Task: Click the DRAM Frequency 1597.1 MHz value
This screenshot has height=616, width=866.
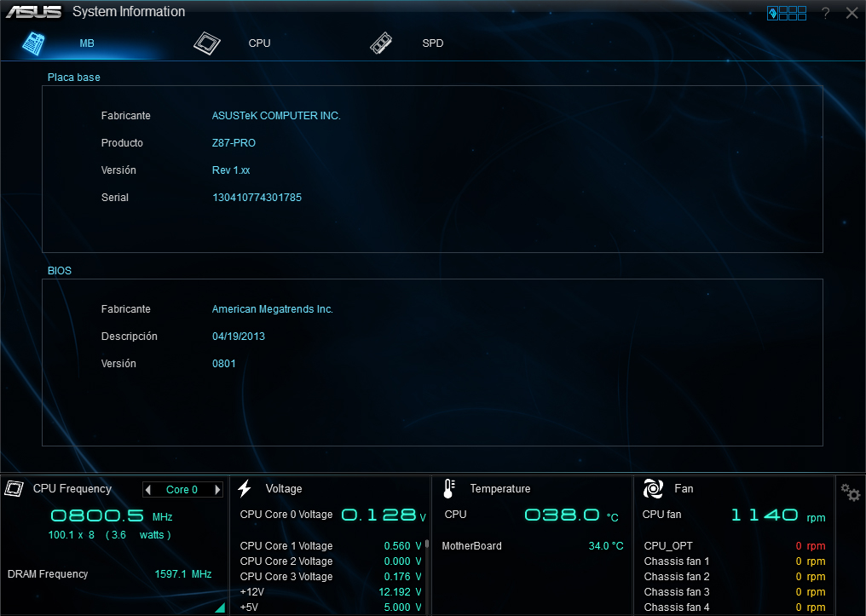Action: pos(182,574)
